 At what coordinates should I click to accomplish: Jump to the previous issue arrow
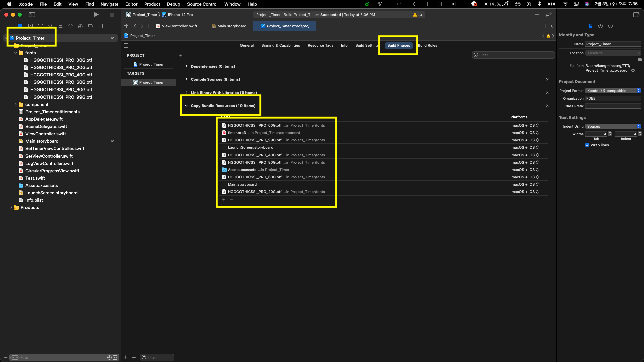(543, 36)
